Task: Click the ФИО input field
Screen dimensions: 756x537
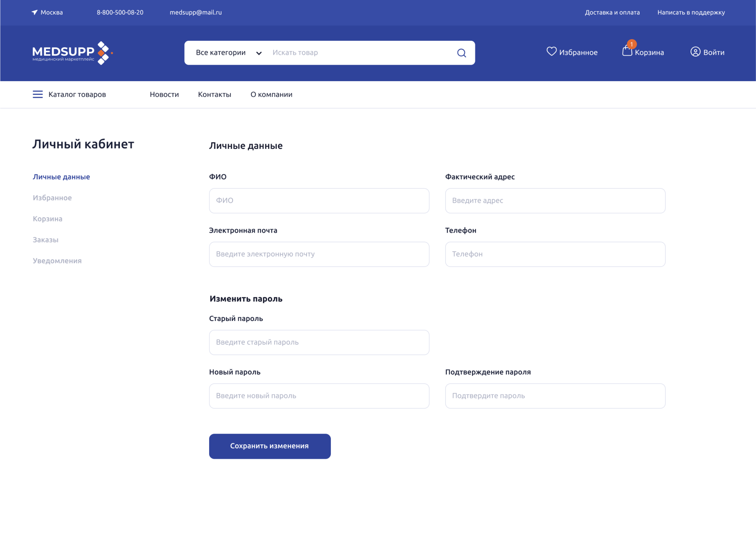Action: pos(319,201)
